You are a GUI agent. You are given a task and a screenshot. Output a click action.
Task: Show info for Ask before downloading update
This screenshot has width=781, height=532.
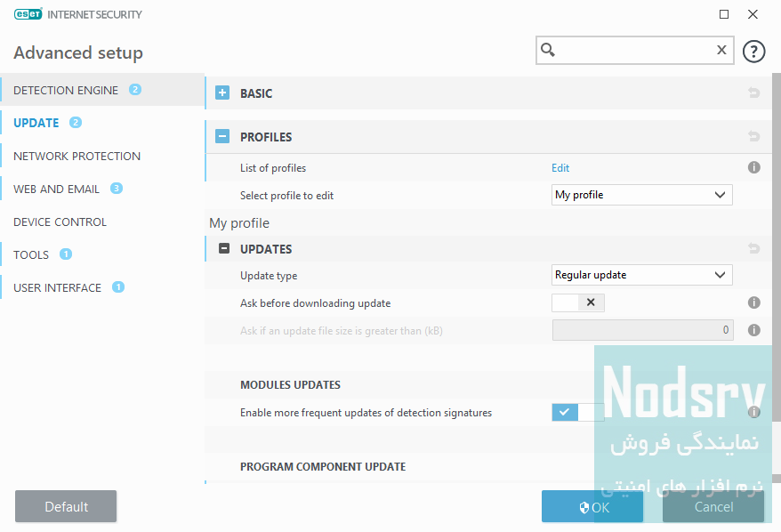tap(754, 302)
